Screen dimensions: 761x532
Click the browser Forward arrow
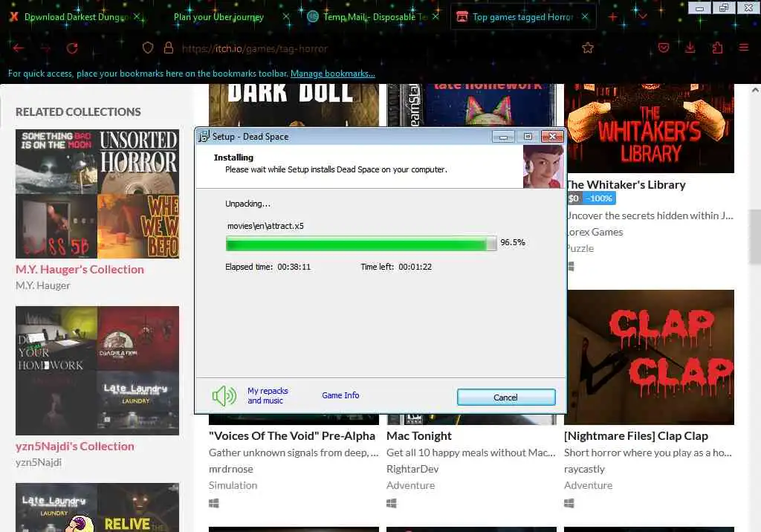pos(45,48)
